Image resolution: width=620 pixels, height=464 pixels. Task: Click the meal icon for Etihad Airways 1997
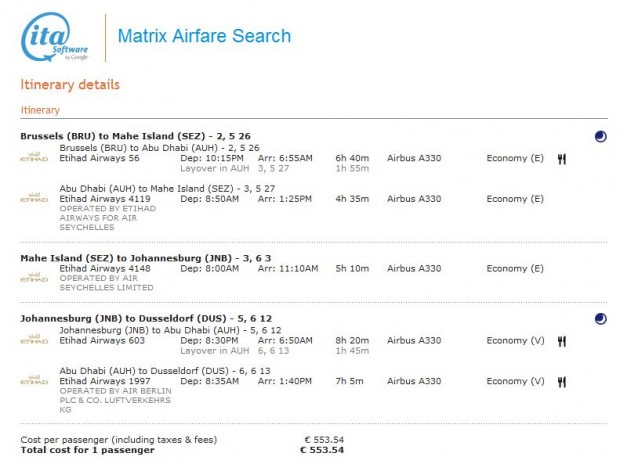[562, 382]
